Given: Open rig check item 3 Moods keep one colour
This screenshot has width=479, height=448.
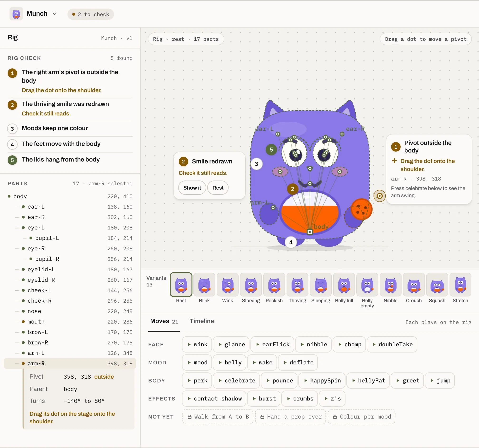Looking at the screenshot, I should point(70,128).
